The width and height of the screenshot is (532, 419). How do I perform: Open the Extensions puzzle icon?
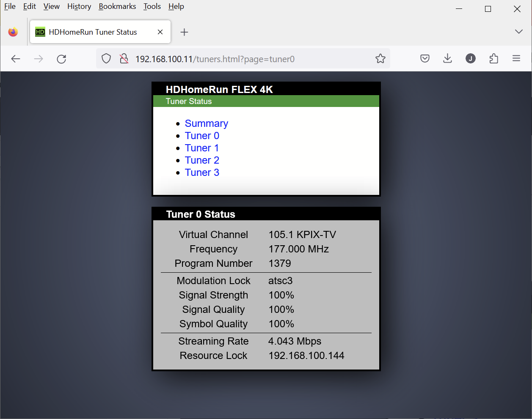coord(493,59)
